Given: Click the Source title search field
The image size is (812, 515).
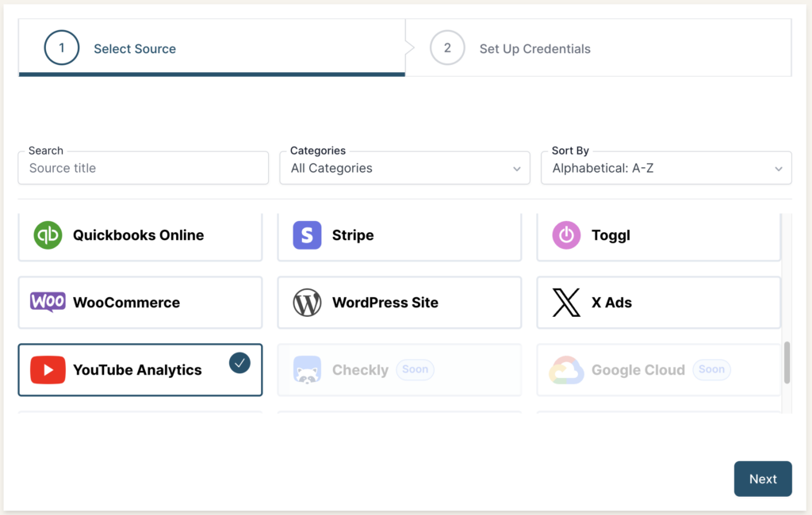Looking at the screenshot, I should click(143, 168).
